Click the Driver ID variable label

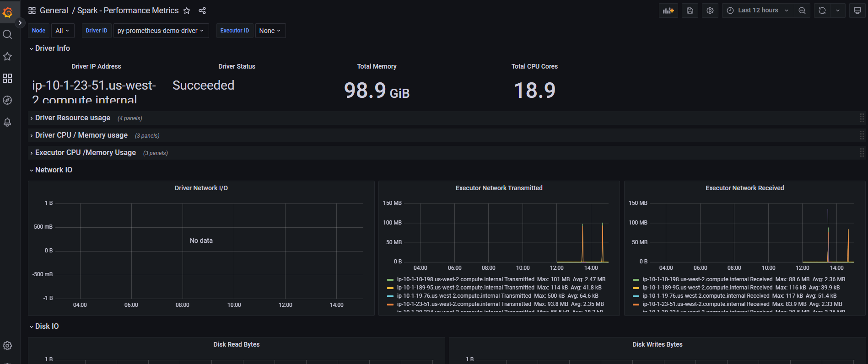click(x=97, y=31)
